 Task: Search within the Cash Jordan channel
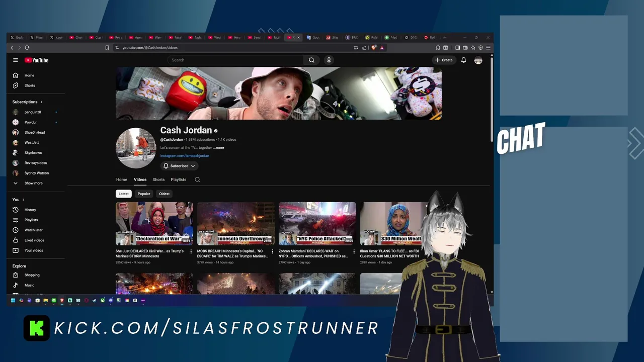(197, 179)
